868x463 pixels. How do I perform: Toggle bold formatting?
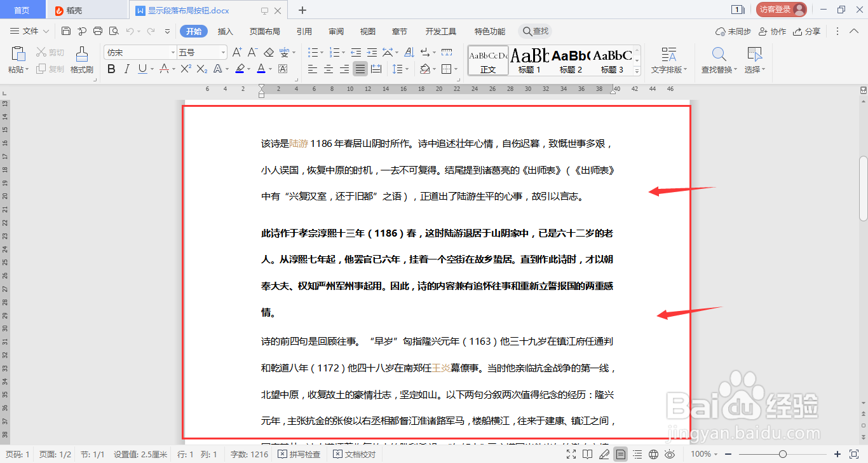pyautogui.click(x=111, y=68)
